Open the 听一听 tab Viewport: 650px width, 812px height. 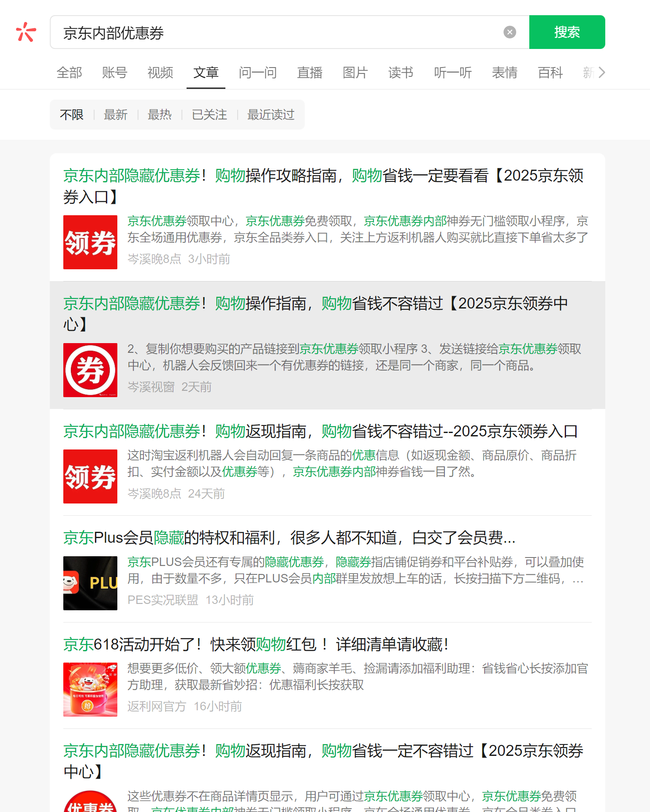click(453, 73)
